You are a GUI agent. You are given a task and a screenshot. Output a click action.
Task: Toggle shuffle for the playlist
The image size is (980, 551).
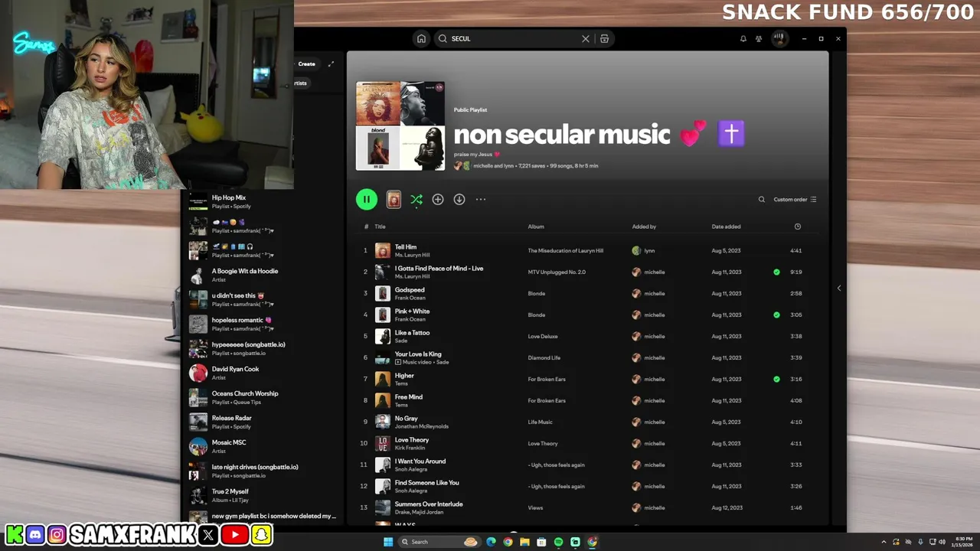[416, 199]
